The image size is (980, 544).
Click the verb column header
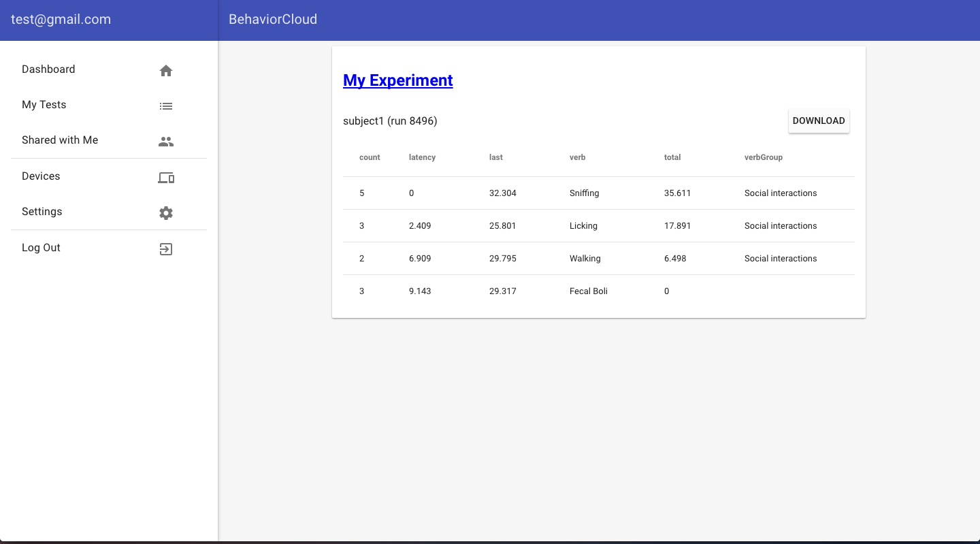[577, 157]
